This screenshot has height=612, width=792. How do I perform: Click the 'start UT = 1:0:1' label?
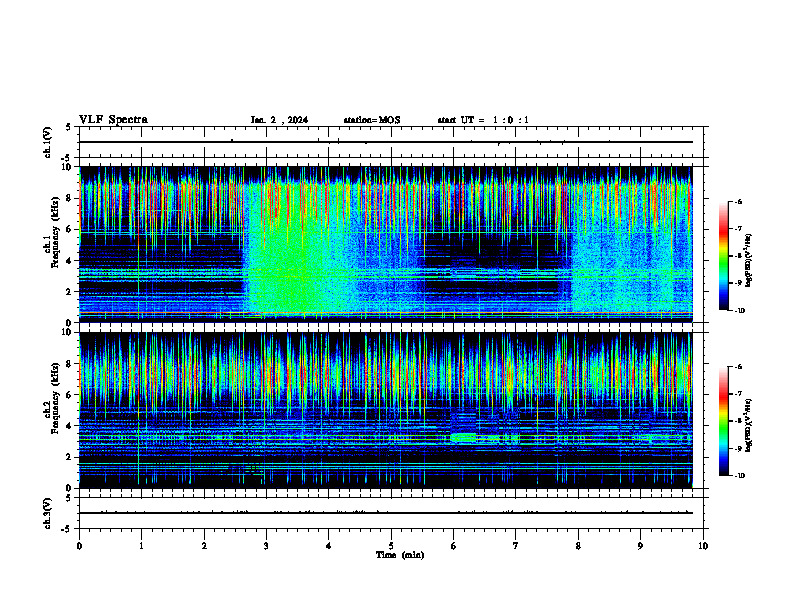click(483, 120)
